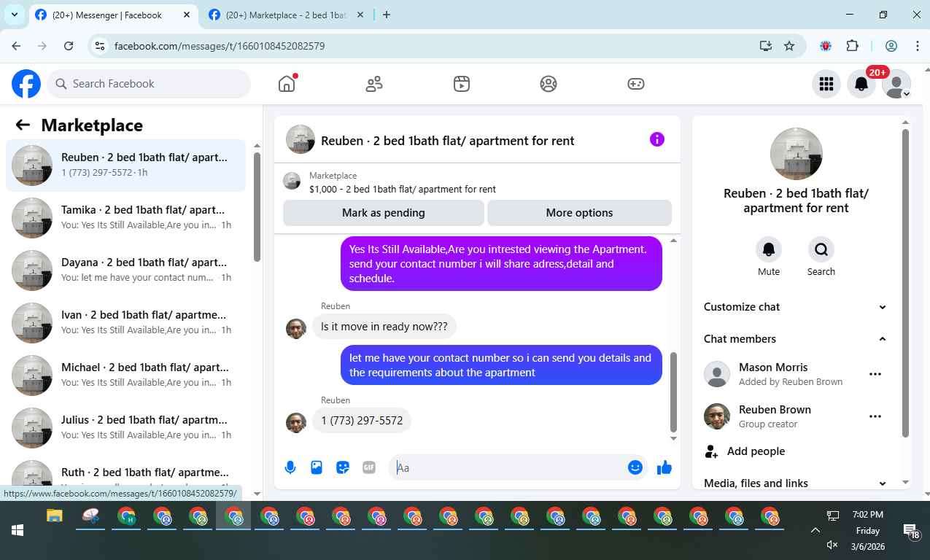Click the Add people icon
This screenshot has height=560, width=930.
coord(712,451)
